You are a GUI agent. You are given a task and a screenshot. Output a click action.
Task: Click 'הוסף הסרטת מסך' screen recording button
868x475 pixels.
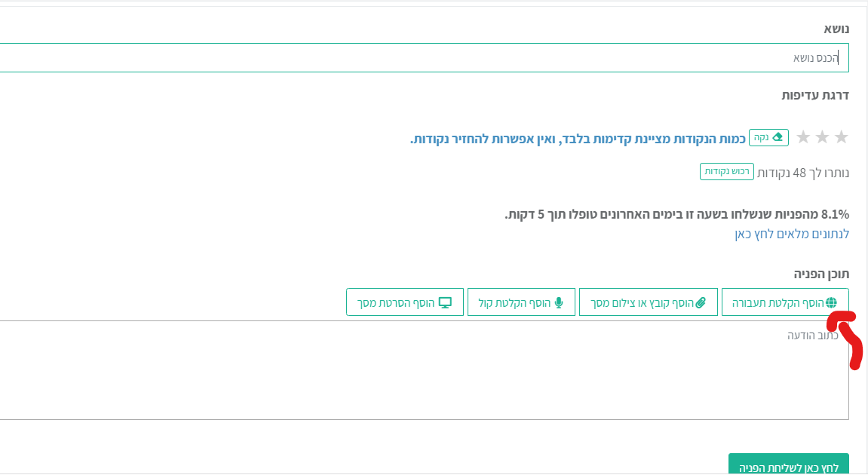(405, 302)
